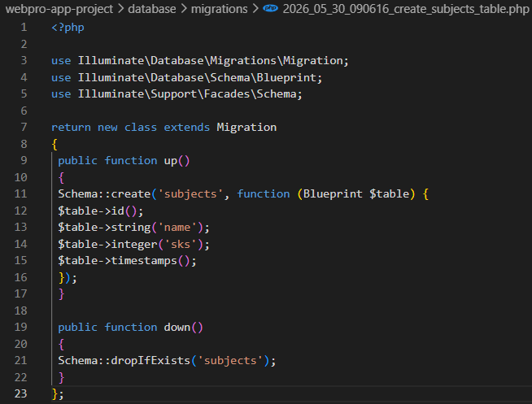Select the migrations breadcrumb segment

(x=219, y=9)
